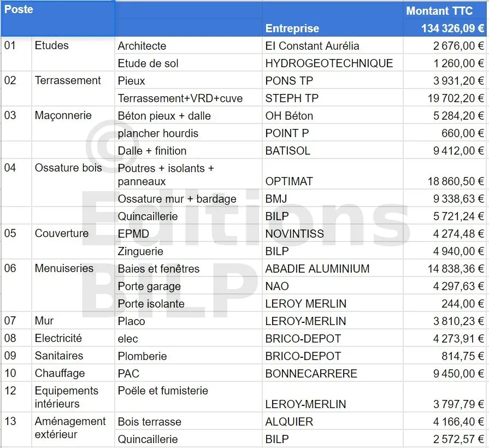Select the BONNECARRERE company cell
The width and height of the screenshot is (489, 448).
click(311, 374)
